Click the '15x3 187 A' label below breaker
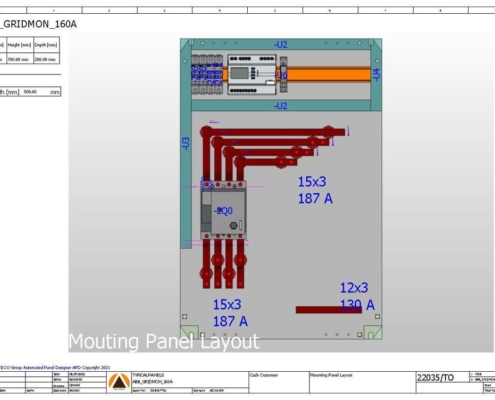Viewport: 495px width, 400px height. click(x=230, y=313)
